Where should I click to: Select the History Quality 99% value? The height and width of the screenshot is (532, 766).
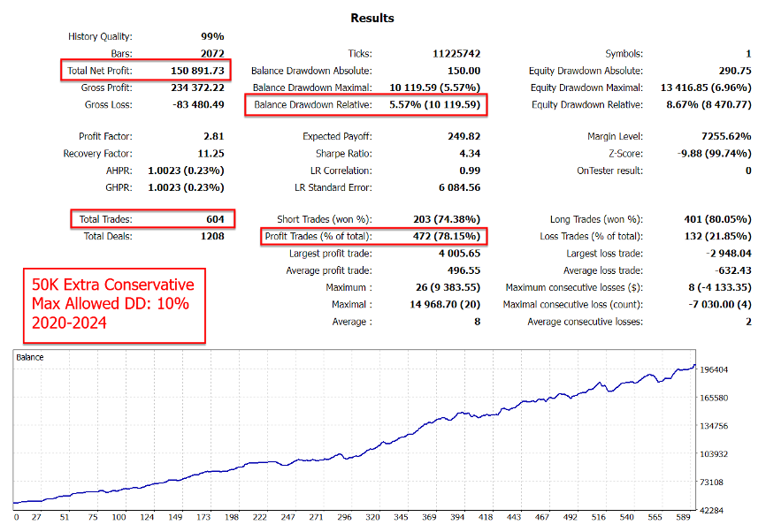[211, 37]
